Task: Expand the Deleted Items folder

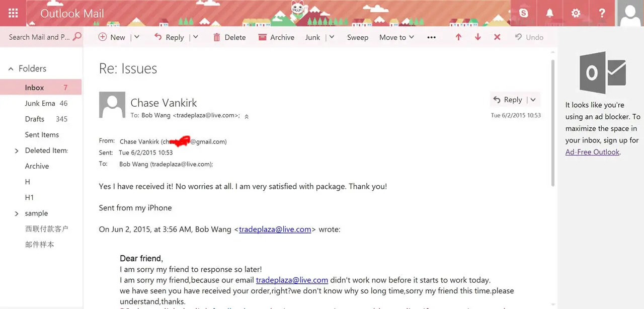Action: click(16, 150)
